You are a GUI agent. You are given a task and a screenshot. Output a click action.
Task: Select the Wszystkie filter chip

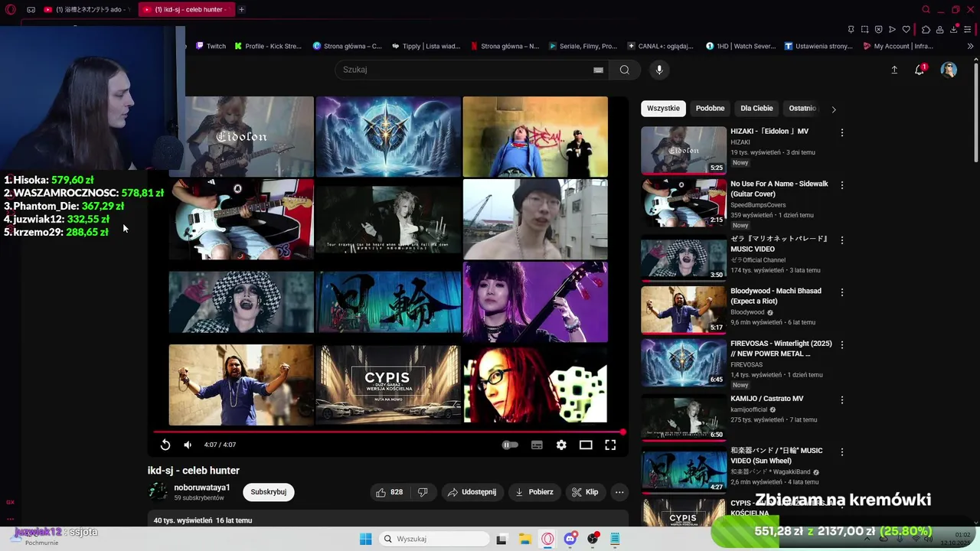663,109
